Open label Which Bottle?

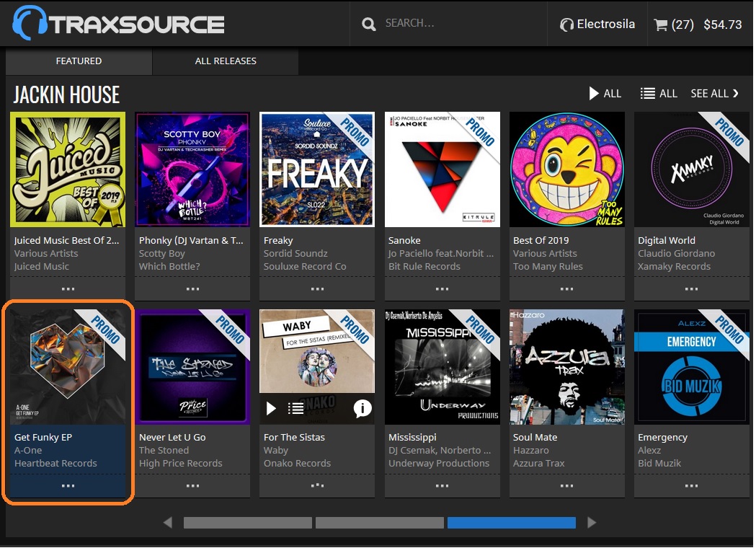pos(169,266)
